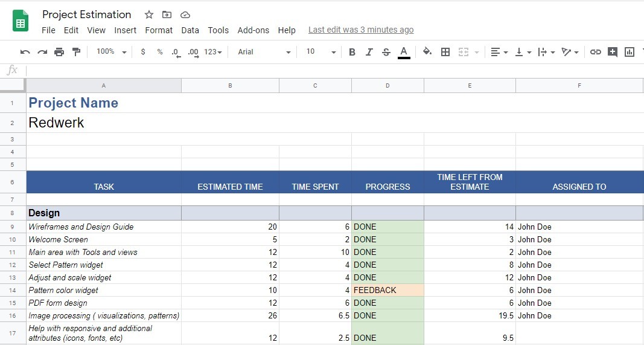This screenshot has height=345, width=644.
Task: Open the Help menu
Action: 287,30
